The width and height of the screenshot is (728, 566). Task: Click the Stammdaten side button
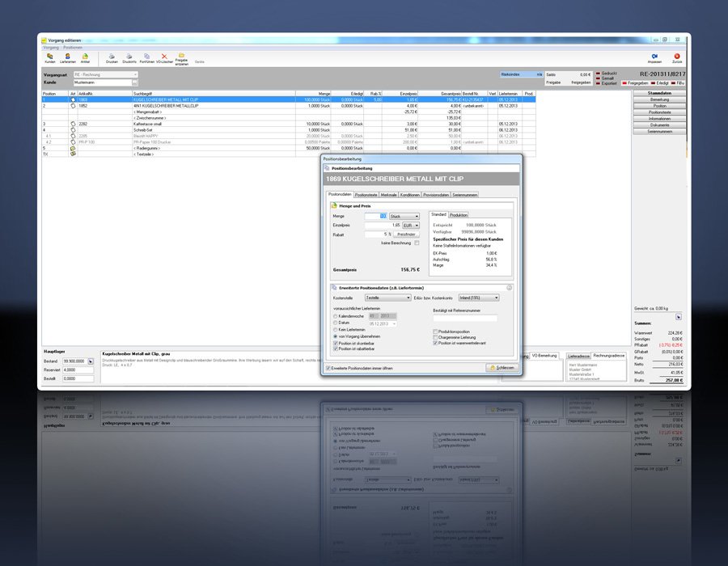[659, 93]
